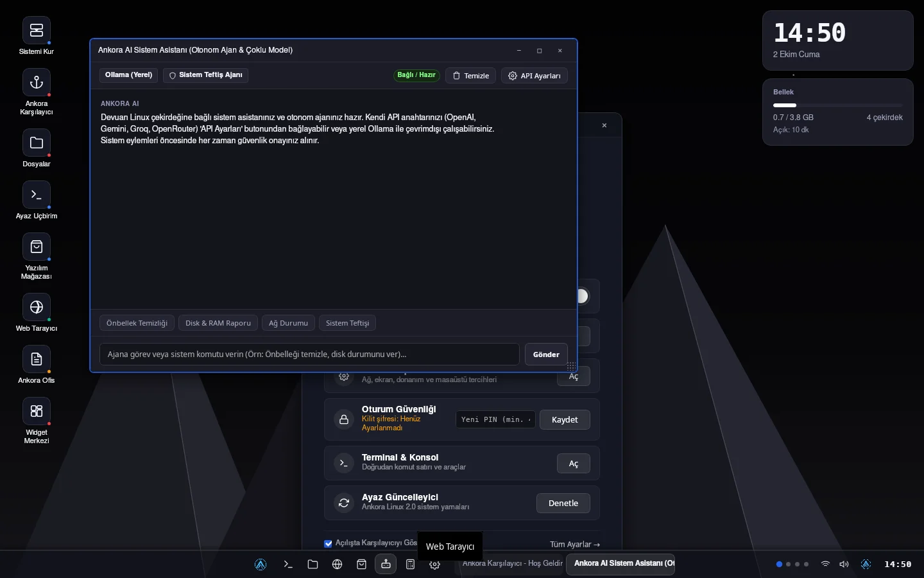
Task: Open the file manager folder icon in taskbar
Action: pyautogui.click(x=312, y=565)
